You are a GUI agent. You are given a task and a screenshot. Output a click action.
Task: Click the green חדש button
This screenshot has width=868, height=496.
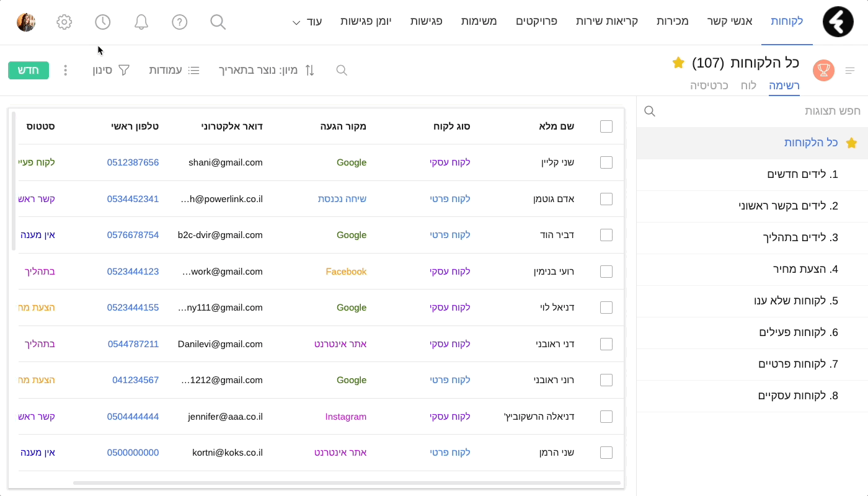[x=29, y=70]
